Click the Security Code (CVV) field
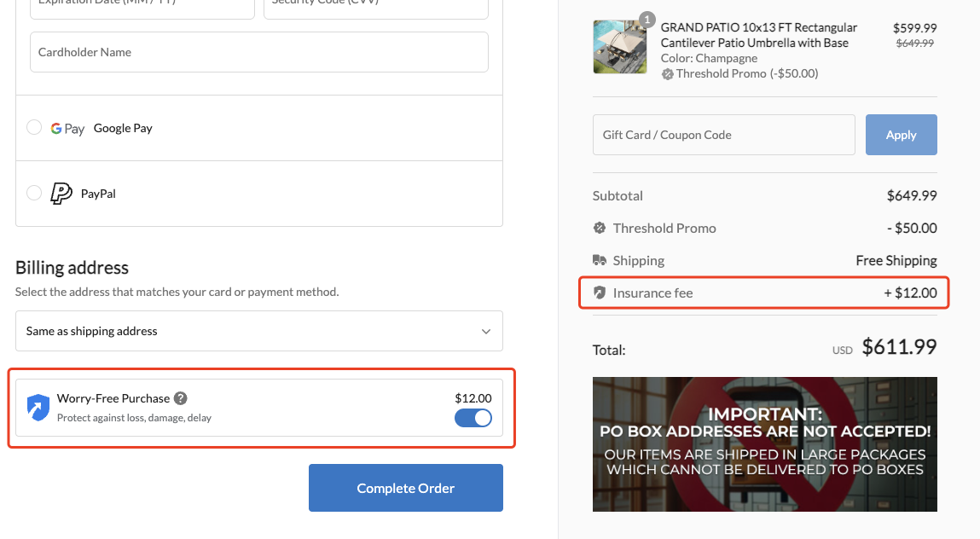The width and height of the screenshot is (980, 539). 375,5
